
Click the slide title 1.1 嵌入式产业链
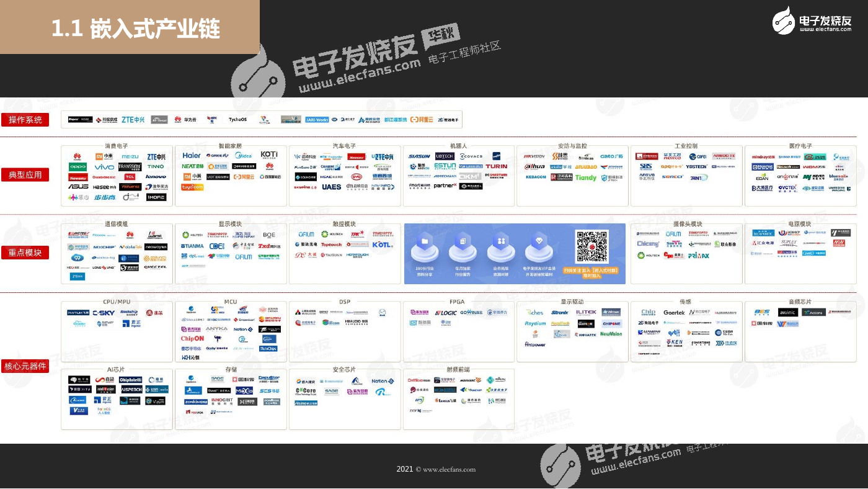(135, 29)
